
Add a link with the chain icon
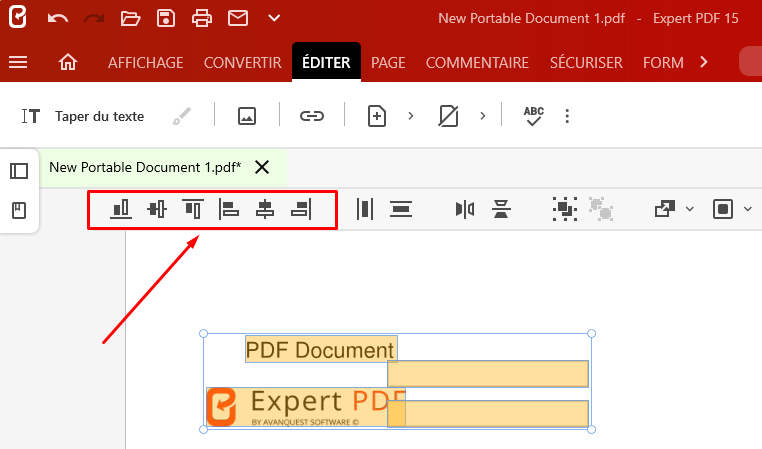(x=312, y=116)
